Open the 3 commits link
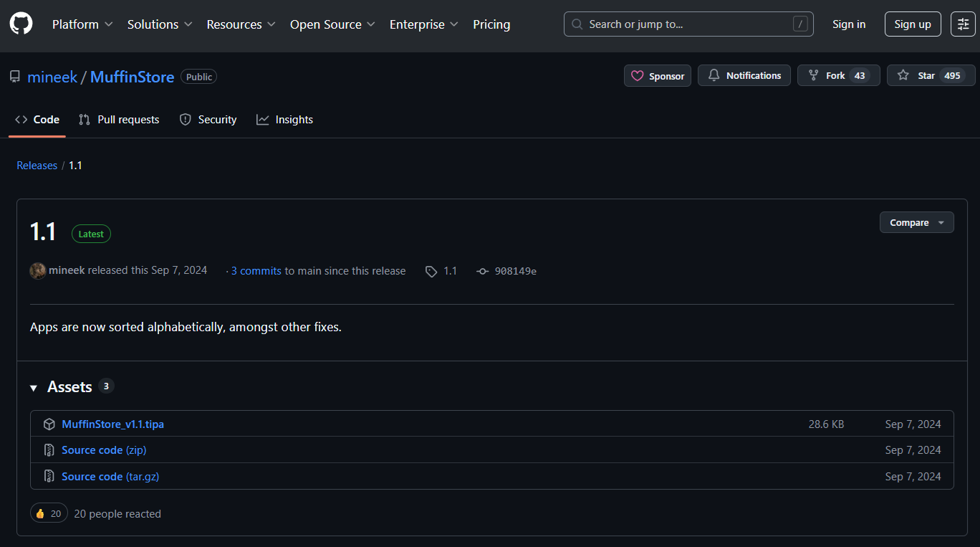The height and width of the screenshot is (547, 980). coord(256,271)
